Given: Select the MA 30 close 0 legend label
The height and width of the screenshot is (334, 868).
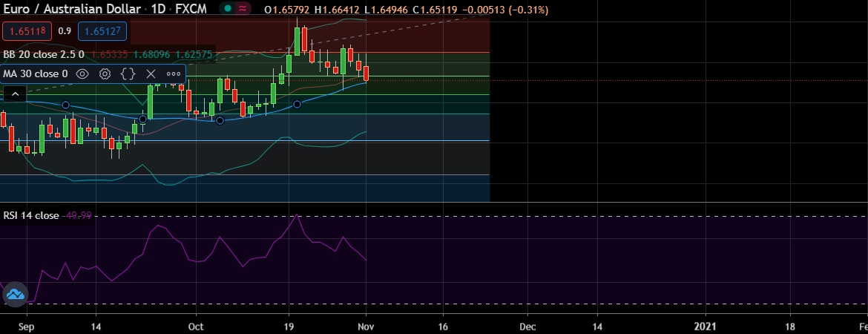Looking at the screenshot, I should (36, 73).
